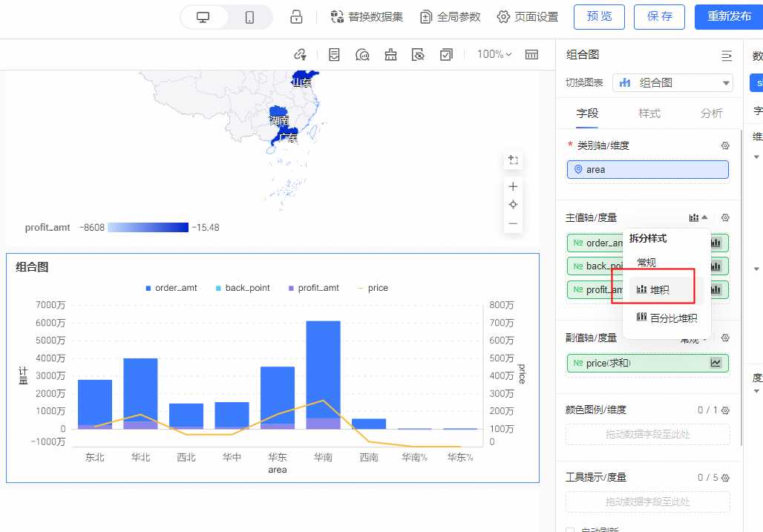Select 百分比堆积 split style option

[x=667, y=318]
